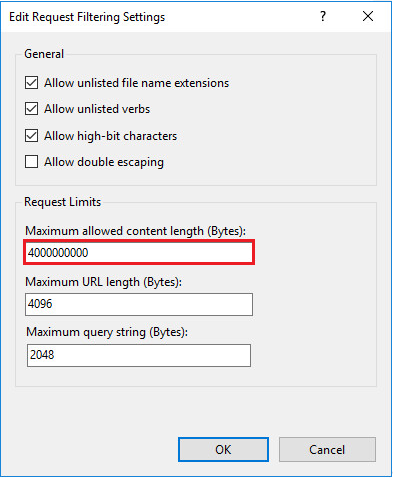393x478 pixels.
Task: Uncheck Allow unlisted file name extensions box
Action: tap(31, 83)
